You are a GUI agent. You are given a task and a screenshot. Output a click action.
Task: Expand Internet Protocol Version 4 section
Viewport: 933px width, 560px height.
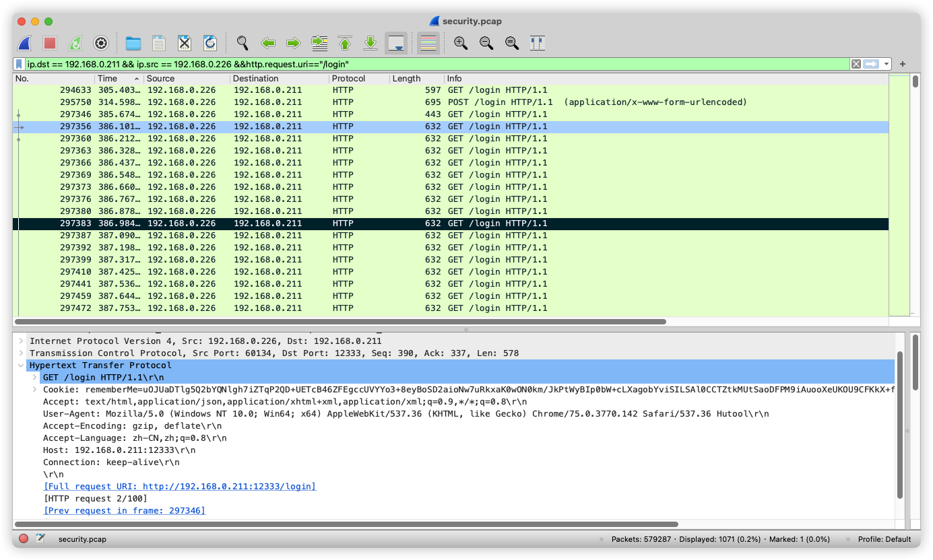pyautogui.click(x=22, y=341)
